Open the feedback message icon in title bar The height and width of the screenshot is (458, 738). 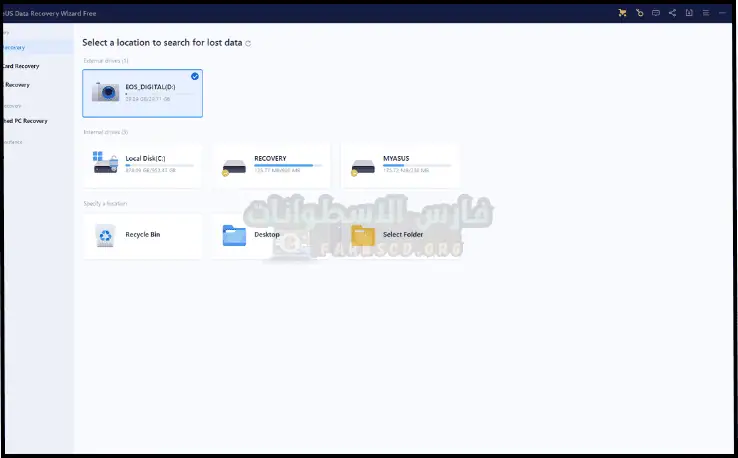click(x=655, y=13)
